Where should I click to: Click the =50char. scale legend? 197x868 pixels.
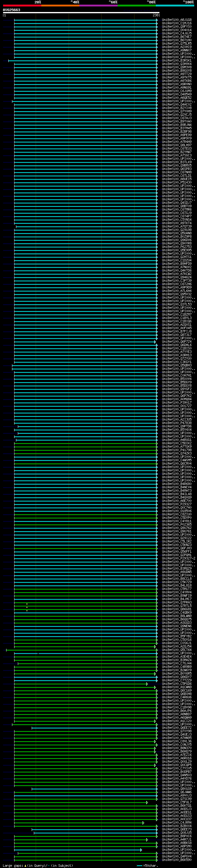[x=148, y=865]
